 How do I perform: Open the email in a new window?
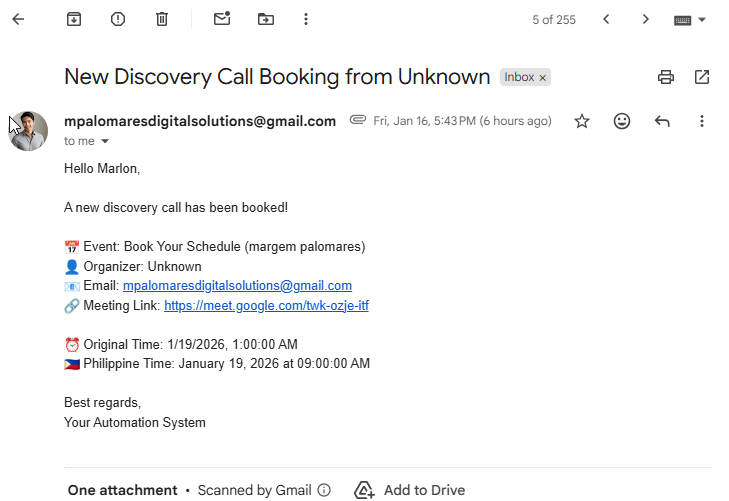click(x=702, y=77)
